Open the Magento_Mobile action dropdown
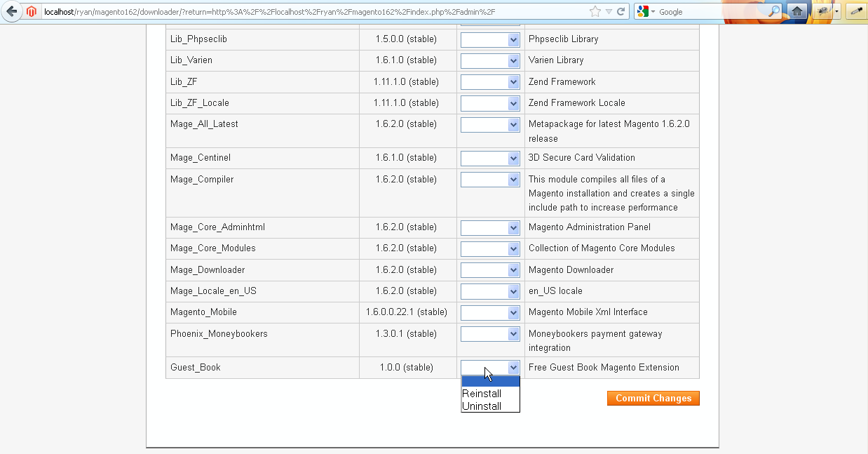 pyautogui.click(x=489, y=312)
